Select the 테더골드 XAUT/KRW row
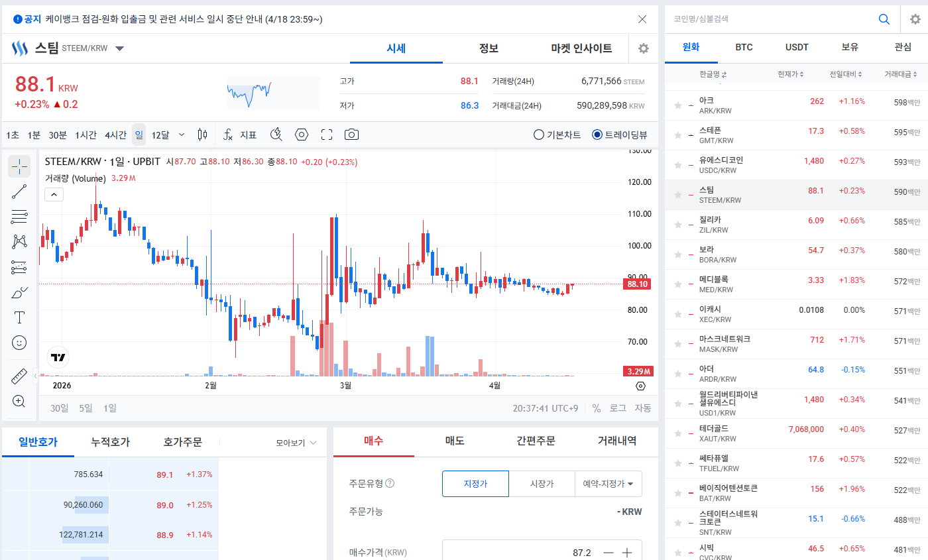This screenshot has height=560, width=928. 796,433
